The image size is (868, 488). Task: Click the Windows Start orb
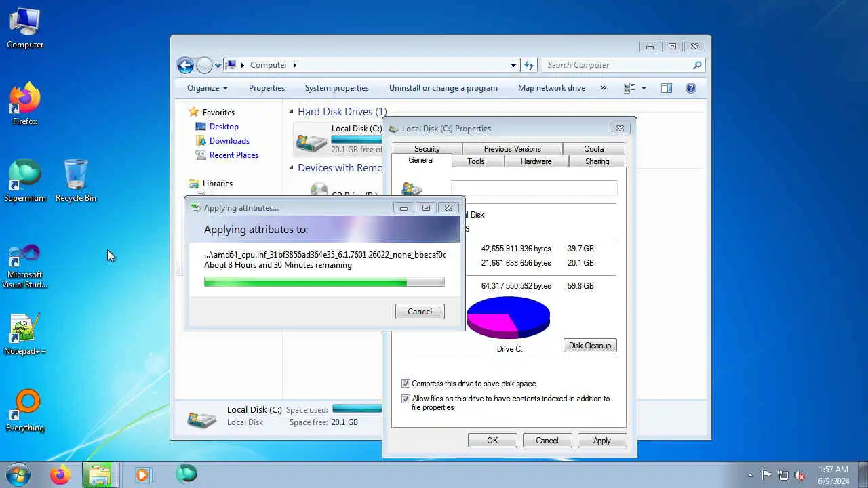point(18,474)
